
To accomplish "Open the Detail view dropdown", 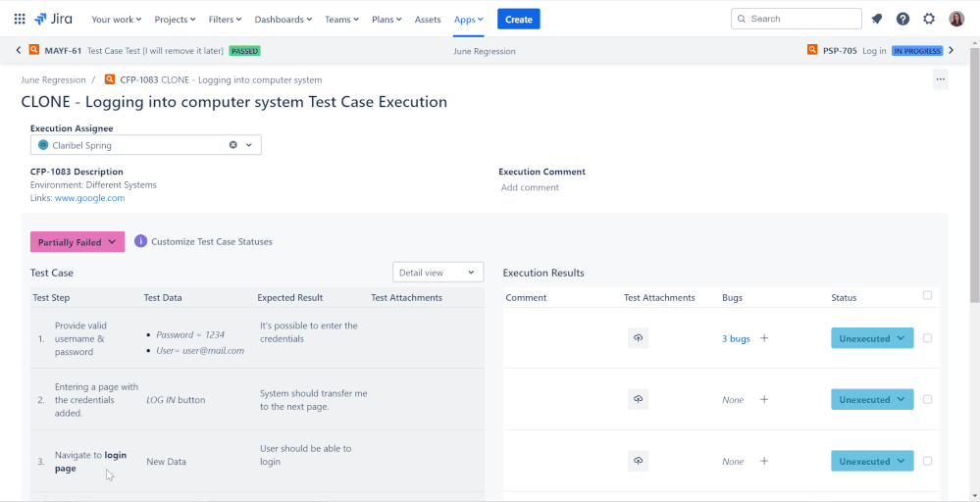I will point(438,273).
